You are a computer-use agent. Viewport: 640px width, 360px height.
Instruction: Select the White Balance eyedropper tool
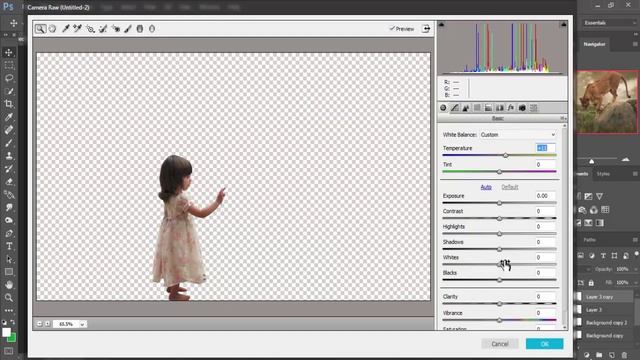65,29
